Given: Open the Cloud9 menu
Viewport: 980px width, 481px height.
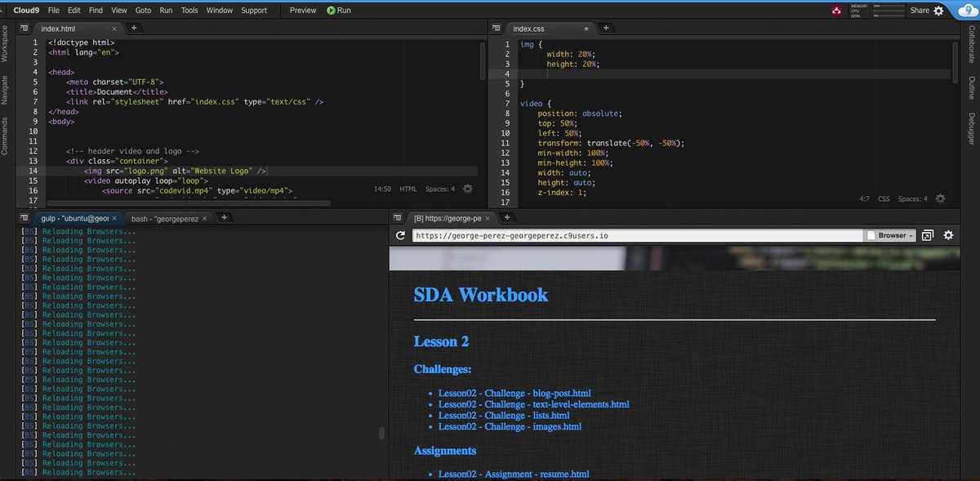Looking at the screenshot, I should pyautogui.click(x=28, y=11).
